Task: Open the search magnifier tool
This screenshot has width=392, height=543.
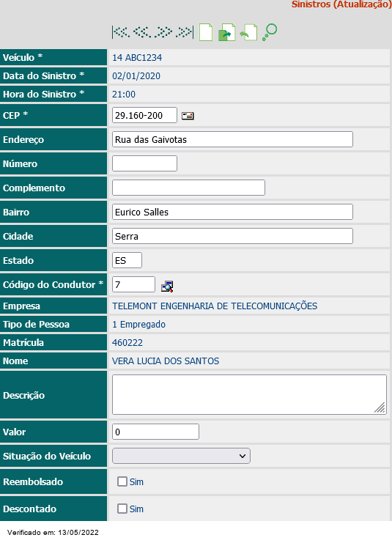Action: tap(270, 32)
